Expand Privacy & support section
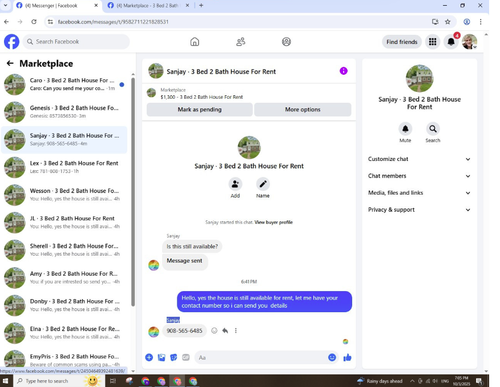500x387 pixels. pyautogui.click(x=419, y=210)
